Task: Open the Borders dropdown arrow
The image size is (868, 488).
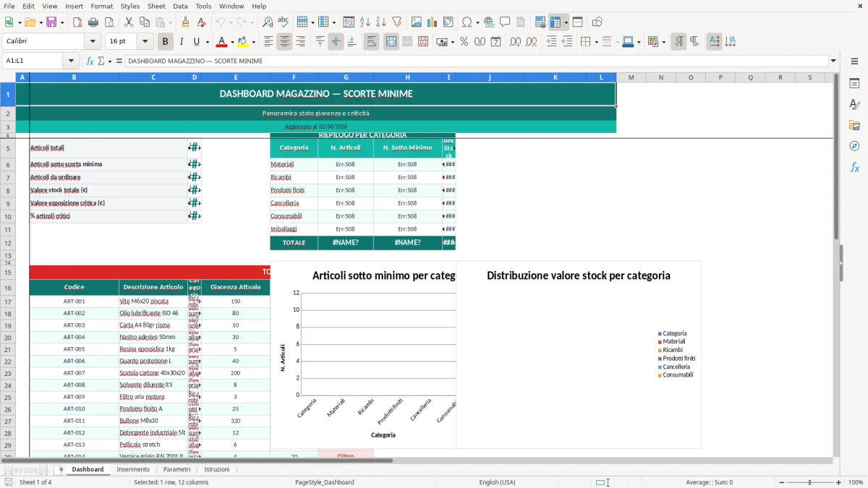Action: [x=595, y=42]
